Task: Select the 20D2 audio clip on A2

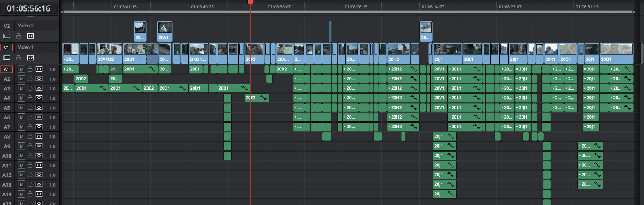Action: coord(81,79)
